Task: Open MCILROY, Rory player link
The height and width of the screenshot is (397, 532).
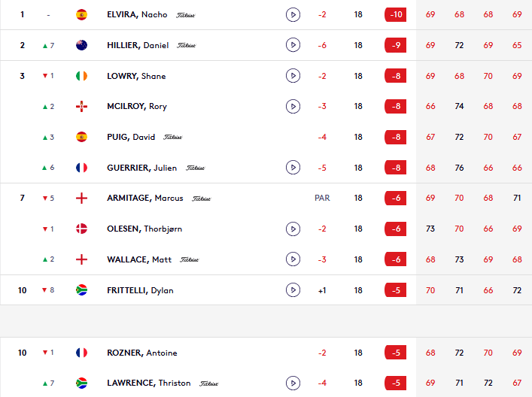Action: [137, 107]
